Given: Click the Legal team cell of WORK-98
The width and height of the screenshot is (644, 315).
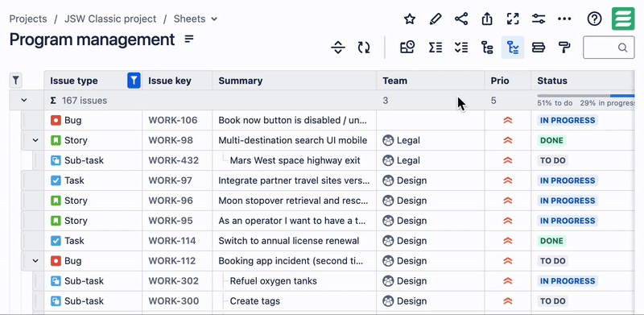Looking at the screenshot, I should 430,140.
